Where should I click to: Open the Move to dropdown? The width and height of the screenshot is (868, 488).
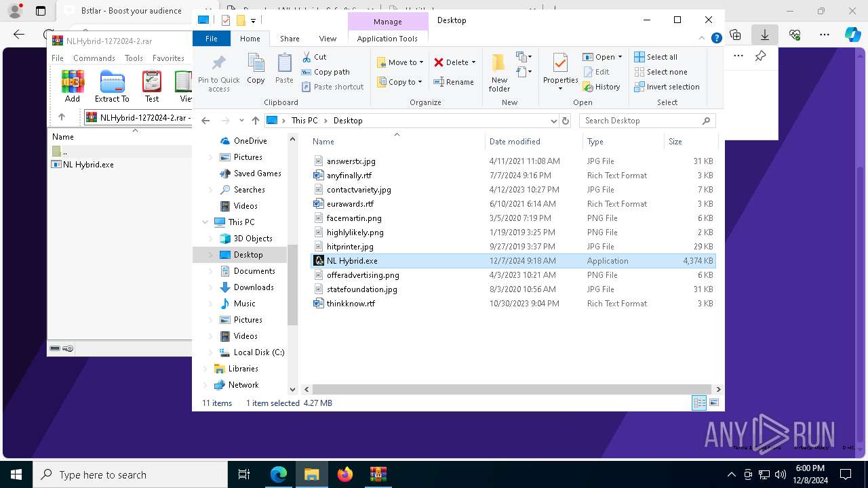(x=400, y=62)
